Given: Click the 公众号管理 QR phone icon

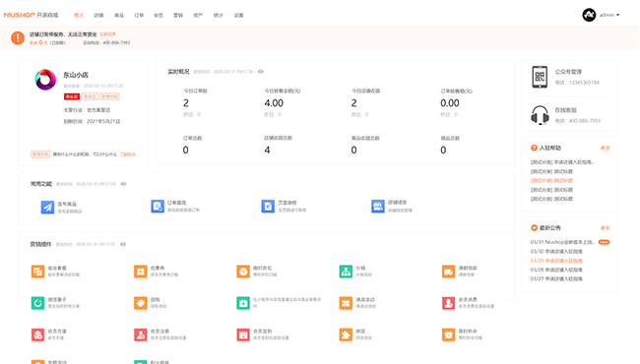Looking at the screenshot, I should [x=540, y=77].
